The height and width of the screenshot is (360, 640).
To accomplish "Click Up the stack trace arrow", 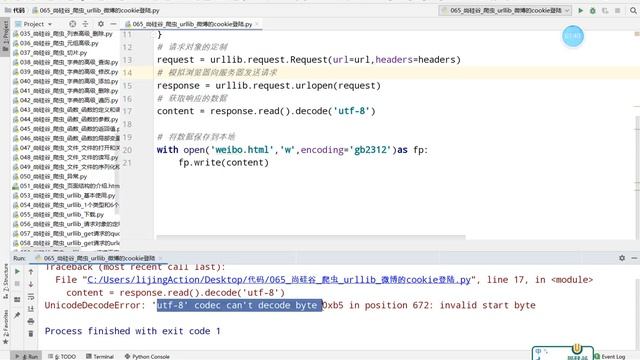I will click(x=31, y=271).
